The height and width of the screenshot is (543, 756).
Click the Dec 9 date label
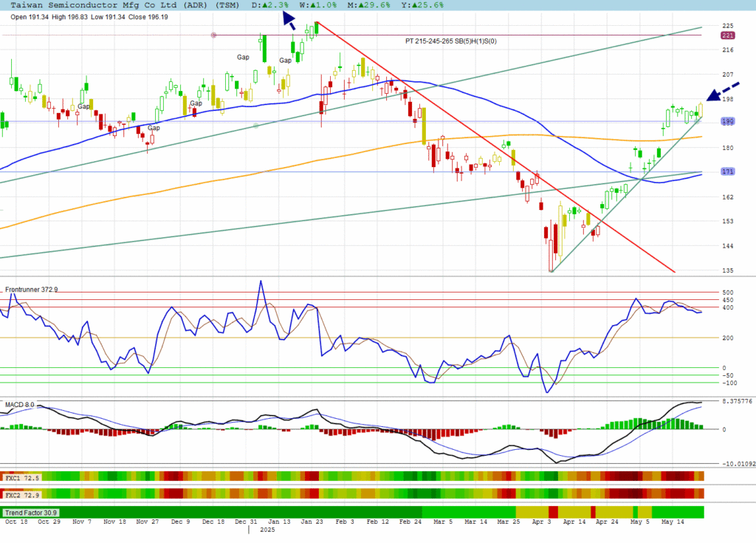180,522
